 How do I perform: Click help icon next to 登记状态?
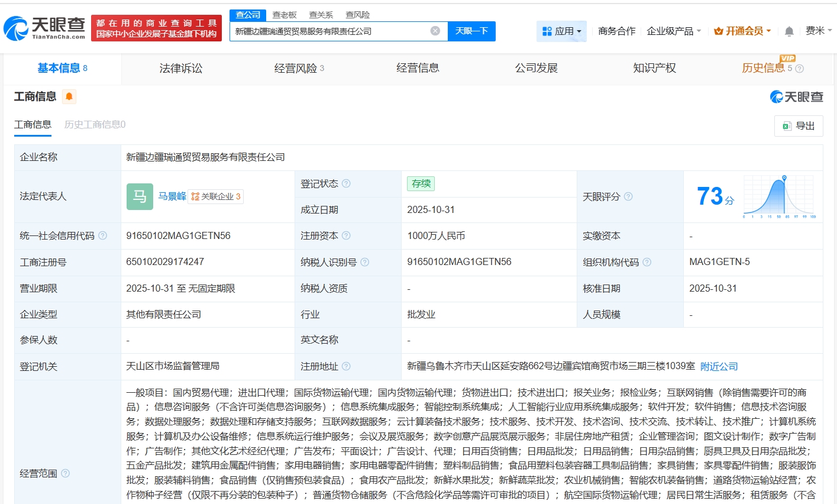pos(346,183)
